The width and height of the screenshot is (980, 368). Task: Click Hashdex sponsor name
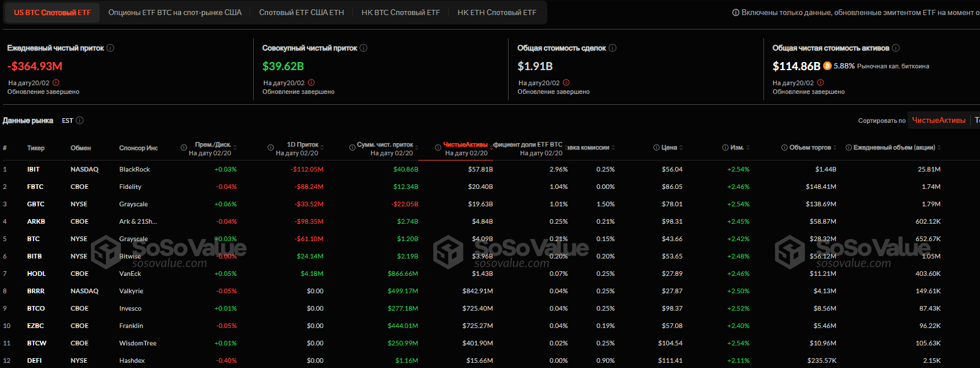tap(132, 360)
